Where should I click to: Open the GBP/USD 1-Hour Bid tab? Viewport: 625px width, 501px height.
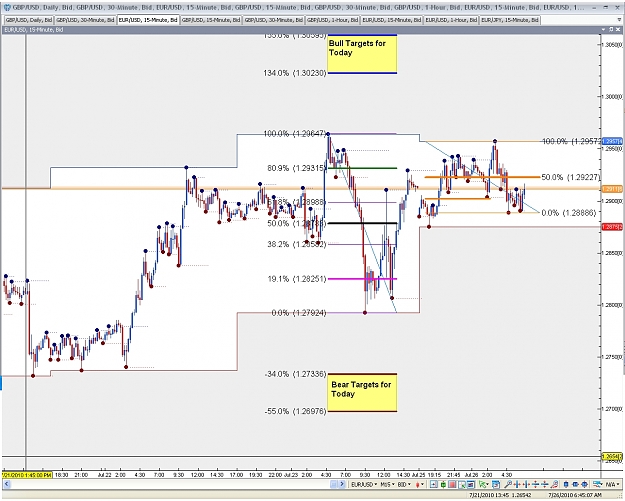click(332, 20)
